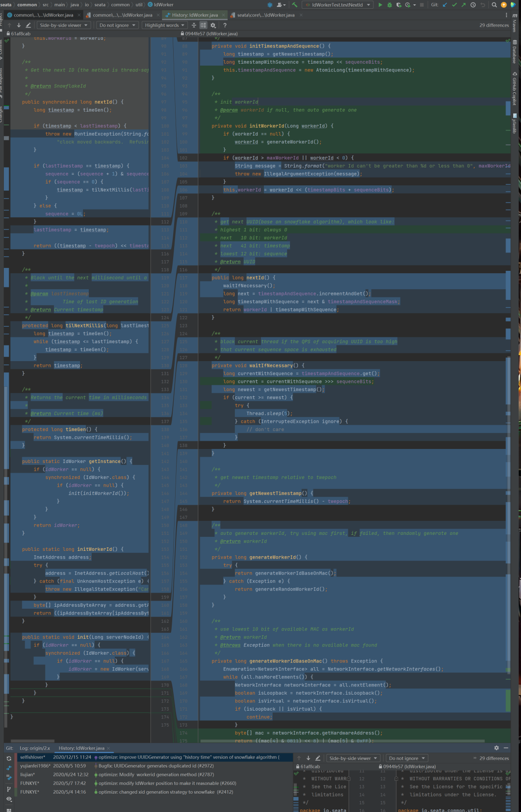
Task: Click the grey Stop process icon
Action: [x=422, y=5]
